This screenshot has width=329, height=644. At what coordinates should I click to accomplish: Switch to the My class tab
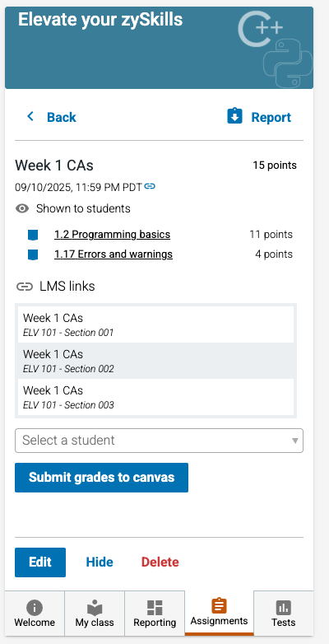coord(95,614)
